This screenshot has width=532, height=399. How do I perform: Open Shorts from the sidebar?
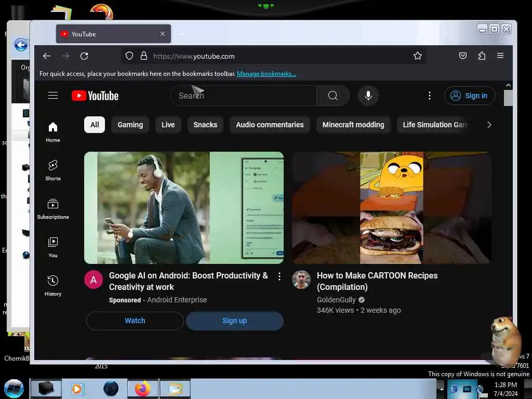click(x=53, y=170)
